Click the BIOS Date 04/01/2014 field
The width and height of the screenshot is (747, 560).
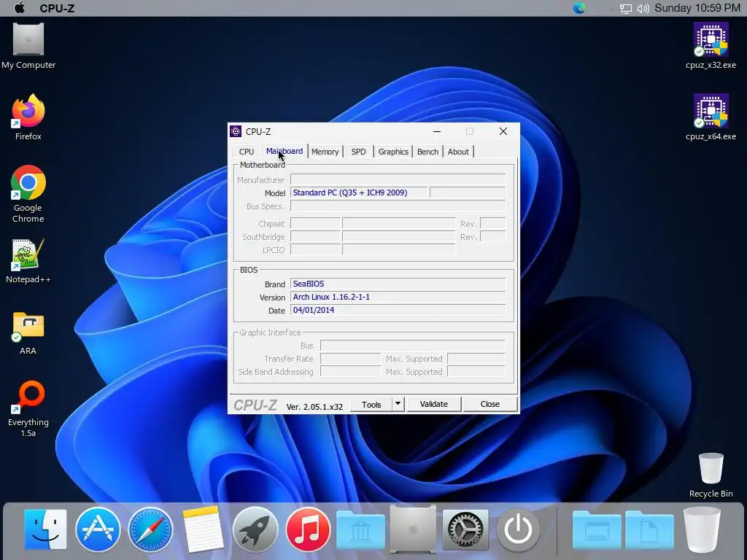[x=398, y=311]
